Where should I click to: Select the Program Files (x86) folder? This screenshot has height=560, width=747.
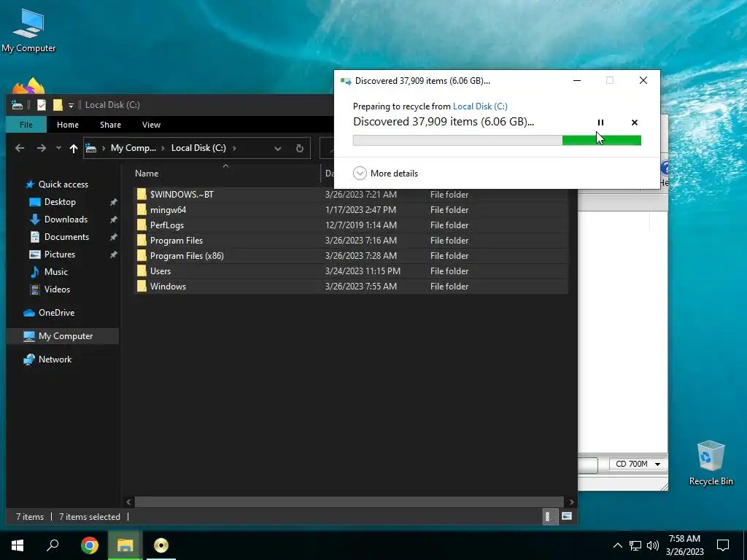[350, 256]
